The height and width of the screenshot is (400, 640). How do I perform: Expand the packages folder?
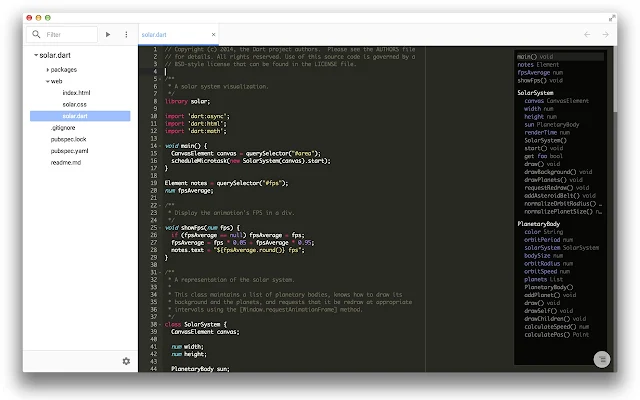(47, 70)
